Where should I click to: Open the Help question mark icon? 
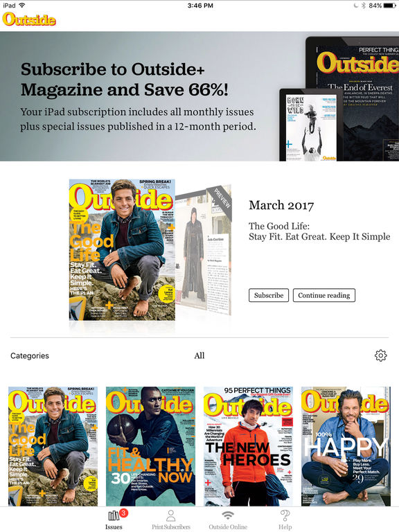[x=285, y=515]
